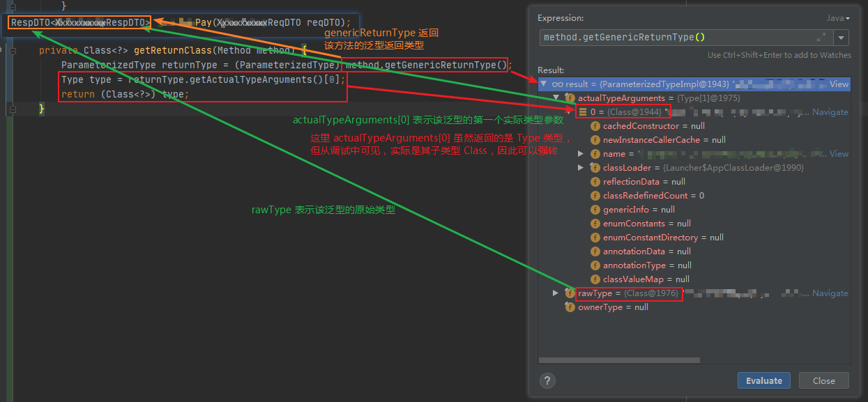Viewport: 868px width, 402px height.
Task: Expand the classLoader field node
Action: 581,168
